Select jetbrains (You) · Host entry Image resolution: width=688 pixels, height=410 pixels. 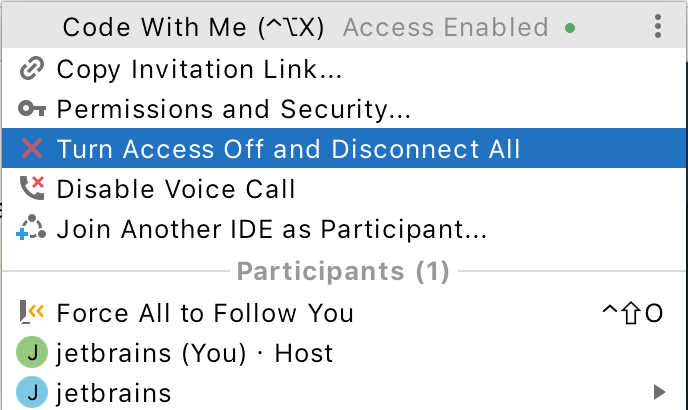pyautogui.click(x=195, y=352)
